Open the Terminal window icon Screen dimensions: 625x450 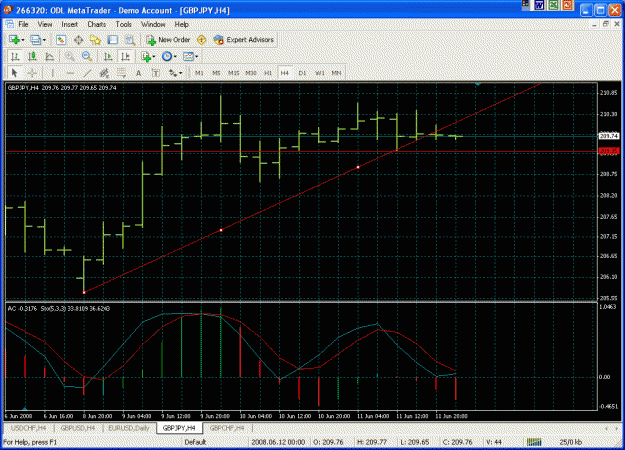pos(113,40)
